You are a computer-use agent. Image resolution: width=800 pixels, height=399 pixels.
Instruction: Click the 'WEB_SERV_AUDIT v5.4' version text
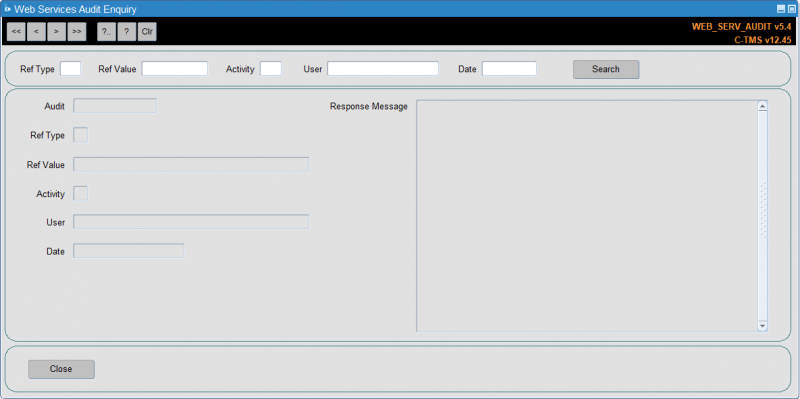(741, 27)
